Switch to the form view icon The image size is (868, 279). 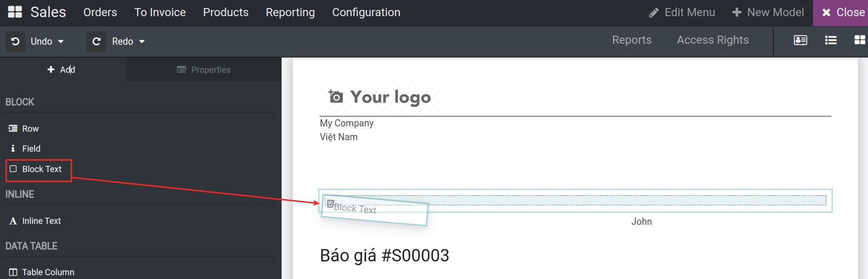[x=801, y=40]
